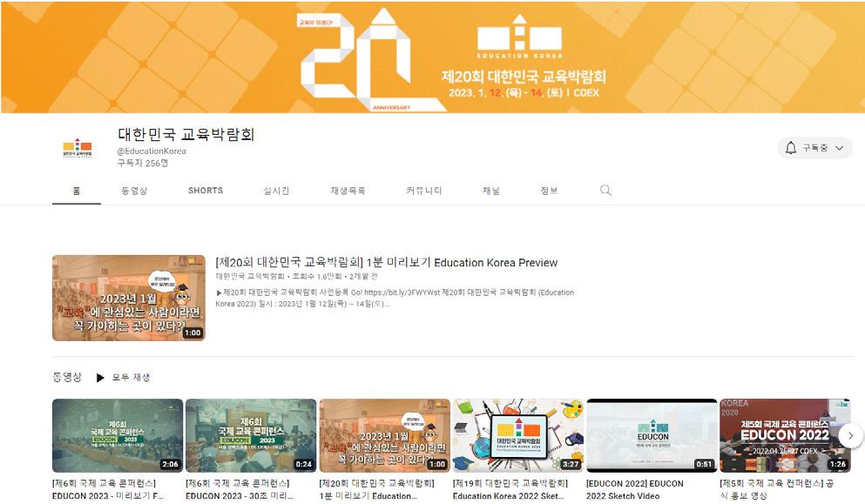Open the 0:51 EDUCON sketch video thumbnail
The height and width of the screenshot is (504, 865).
(652, 435)
